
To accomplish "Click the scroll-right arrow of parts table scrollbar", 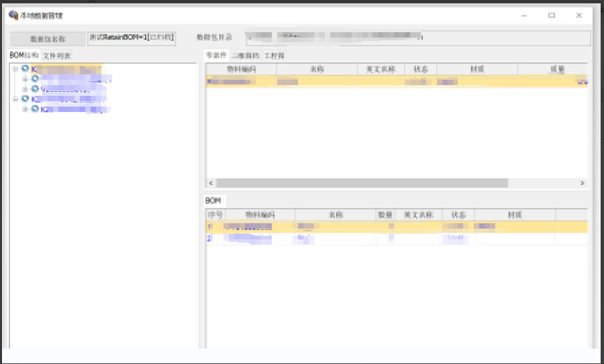I will click(x=583, y=183).
